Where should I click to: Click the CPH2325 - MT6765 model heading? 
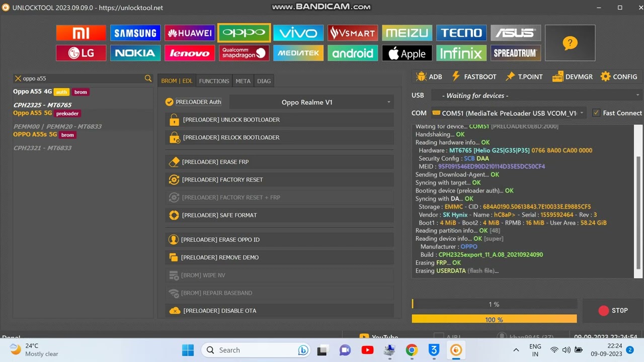point(43,105)
